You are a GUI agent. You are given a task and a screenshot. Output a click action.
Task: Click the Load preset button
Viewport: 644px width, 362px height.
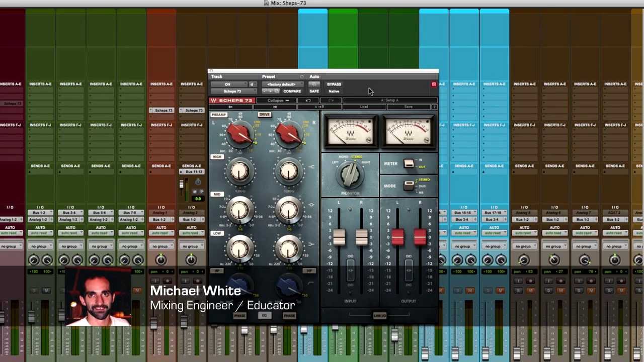point(364,107)
